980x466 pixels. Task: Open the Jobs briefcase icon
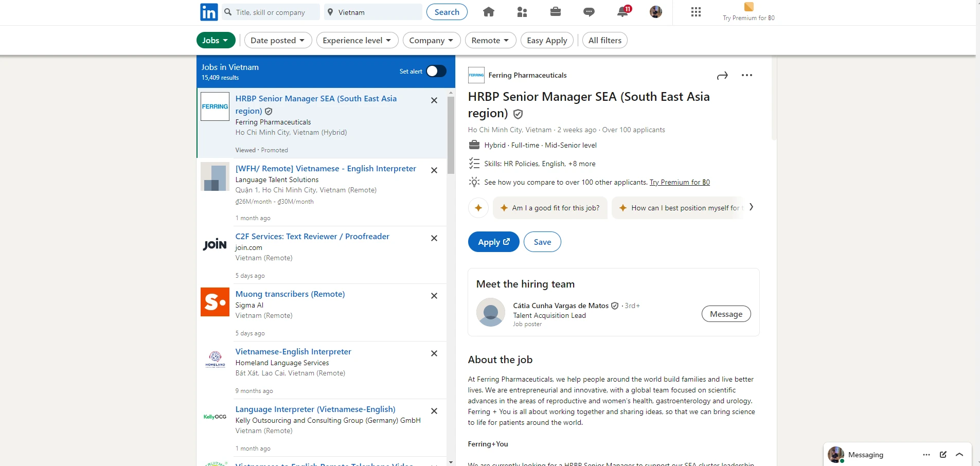pyautogui.click(x=556, y=12)
